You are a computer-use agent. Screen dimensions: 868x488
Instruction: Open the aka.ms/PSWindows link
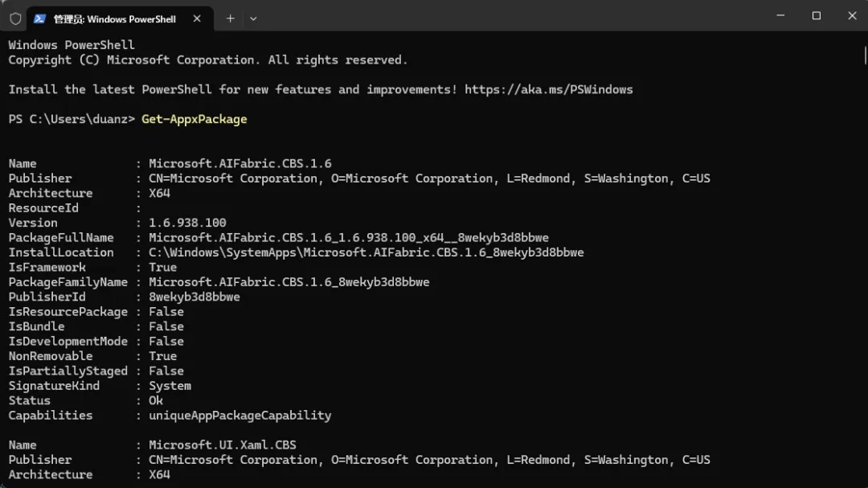(549, 90)
